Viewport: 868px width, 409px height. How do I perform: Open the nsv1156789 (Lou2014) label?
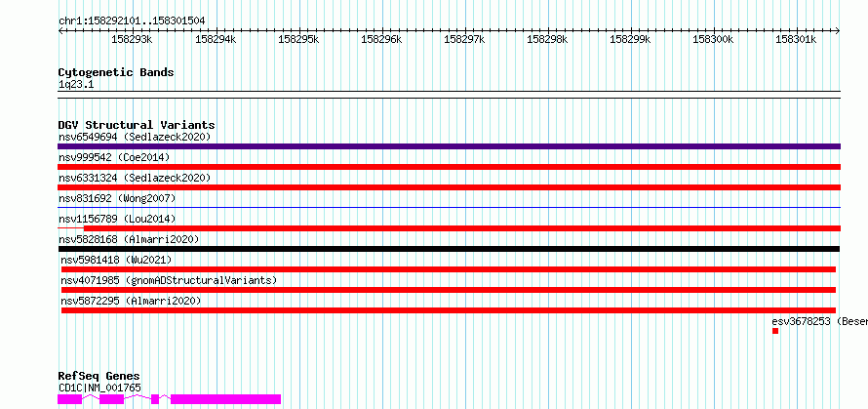click(117, 219)
